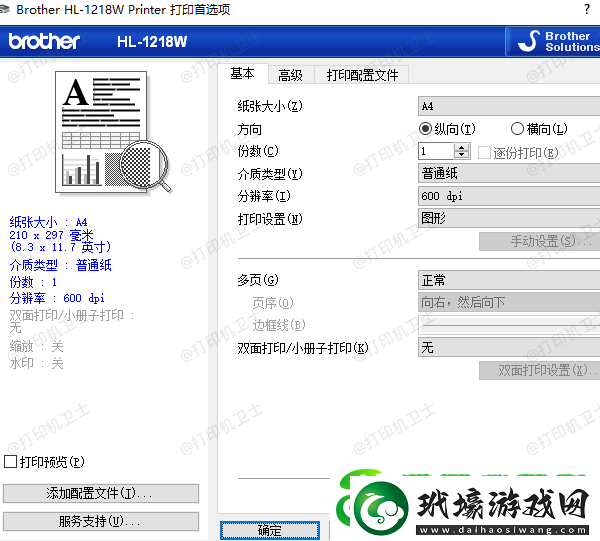600x541 pixels.
Task: Open the 分辨率 600 dpi dropdown
Action: coord(509,196)
